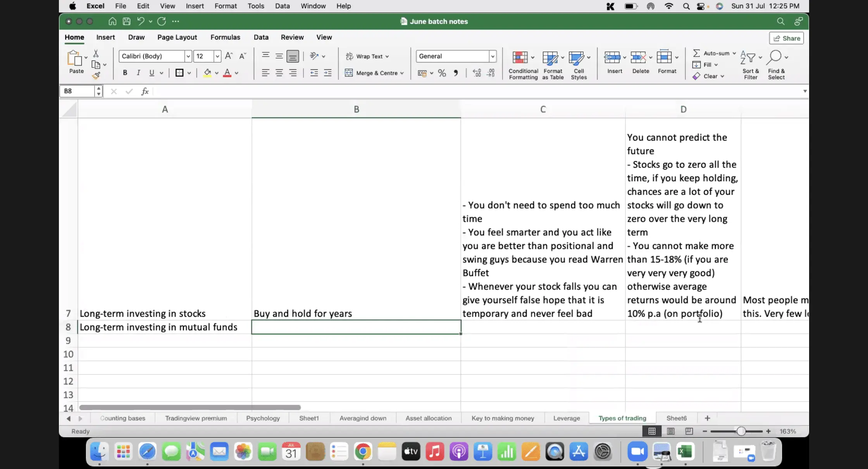
Task: Click the Wrap Text button
Action: (x=367, y=56)
